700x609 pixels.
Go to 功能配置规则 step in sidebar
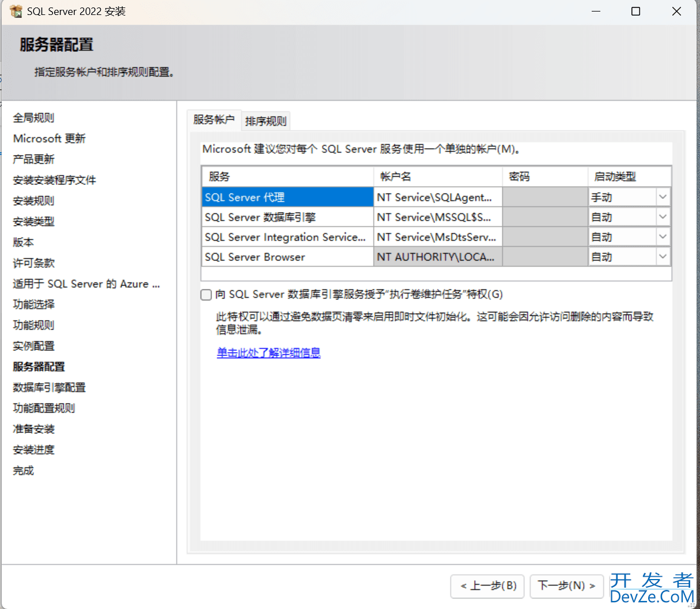click(x=44, y=408)
